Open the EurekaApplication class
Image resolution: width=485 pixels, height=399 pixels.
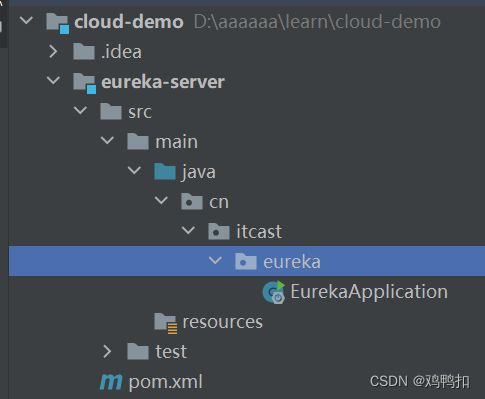(369, 292)
